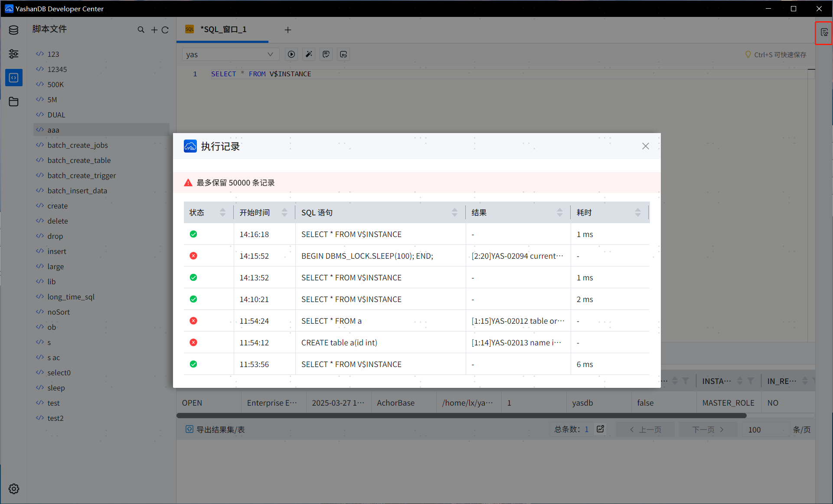Create a new script with the plus icon
The width and height of the screenshot is (833, 504).
pyautogui.click(x=154, y=29)
